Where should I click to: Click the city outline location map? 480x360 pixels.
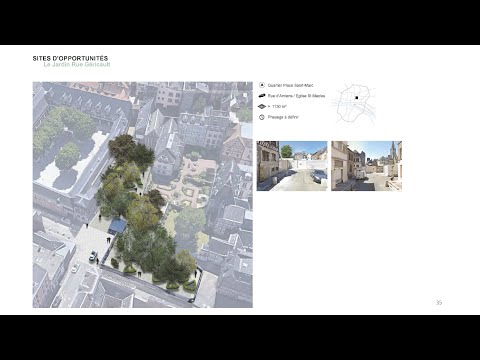click(354, 103)
